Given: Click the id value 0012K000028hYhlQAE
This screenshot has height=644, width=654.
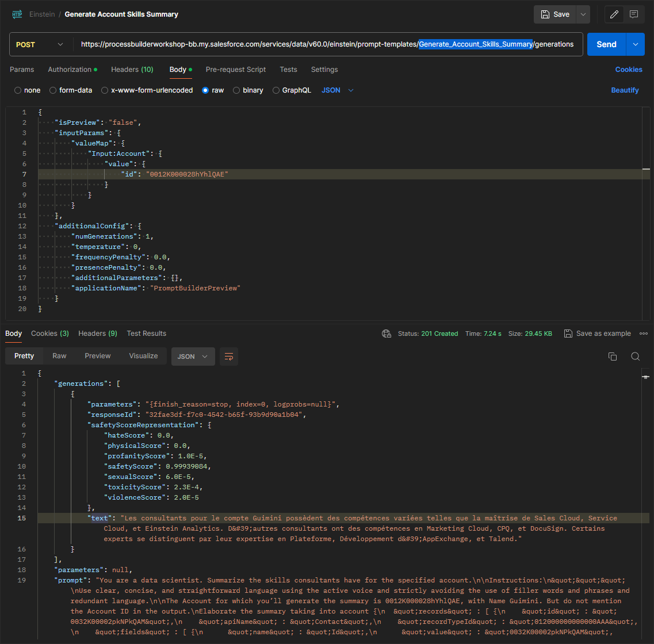Looking at the screenshot, I should tap(187, 174).
